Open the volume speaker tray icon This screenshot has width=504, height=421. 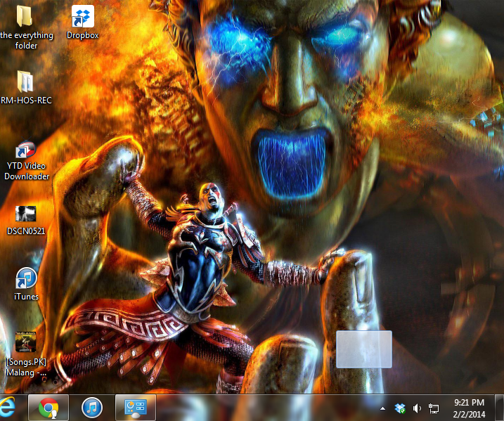pyautogui.click(x=417, y=408)
